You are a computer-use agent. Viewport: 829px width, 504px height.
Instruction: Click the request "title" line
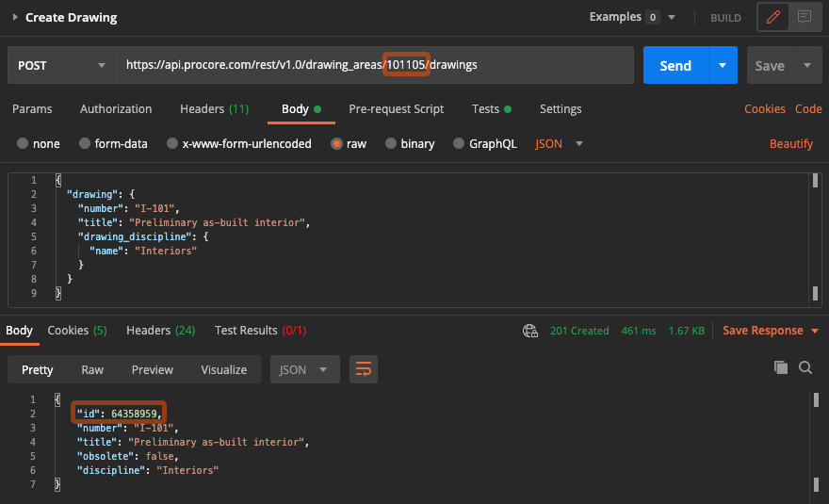tap(193, 222)
